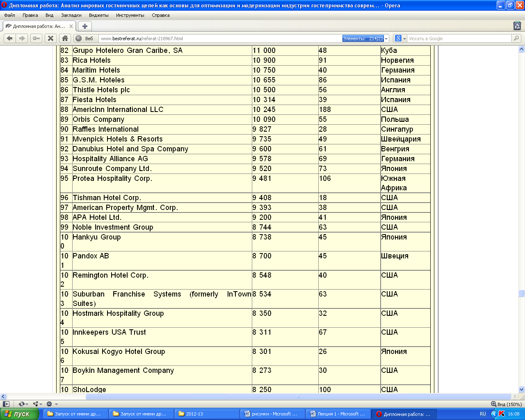The image size is (525, 420).
Task: Switch to second Запуск от имени др... taskbar folder
Action: point(141,414)
